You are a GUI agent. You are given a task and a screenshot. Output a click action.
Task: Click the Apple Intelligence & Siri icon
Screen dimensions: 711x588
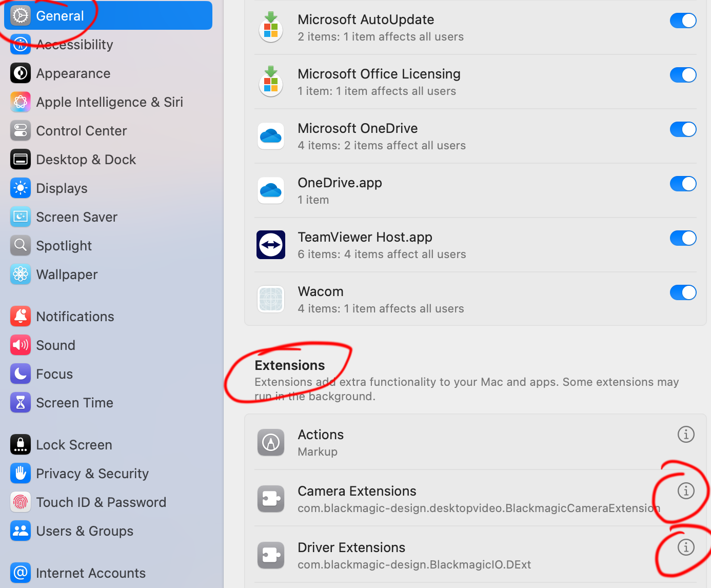click(x=21, y=102)
